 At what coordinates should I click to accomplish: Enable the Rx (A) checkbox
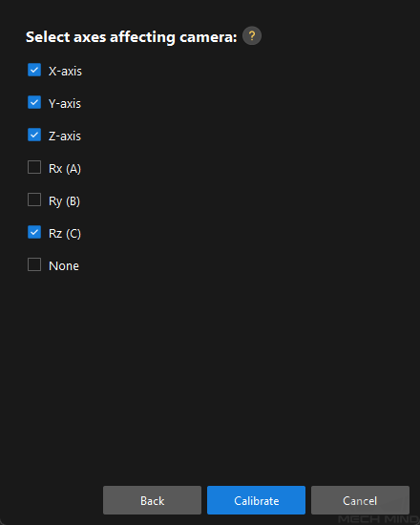34,167
